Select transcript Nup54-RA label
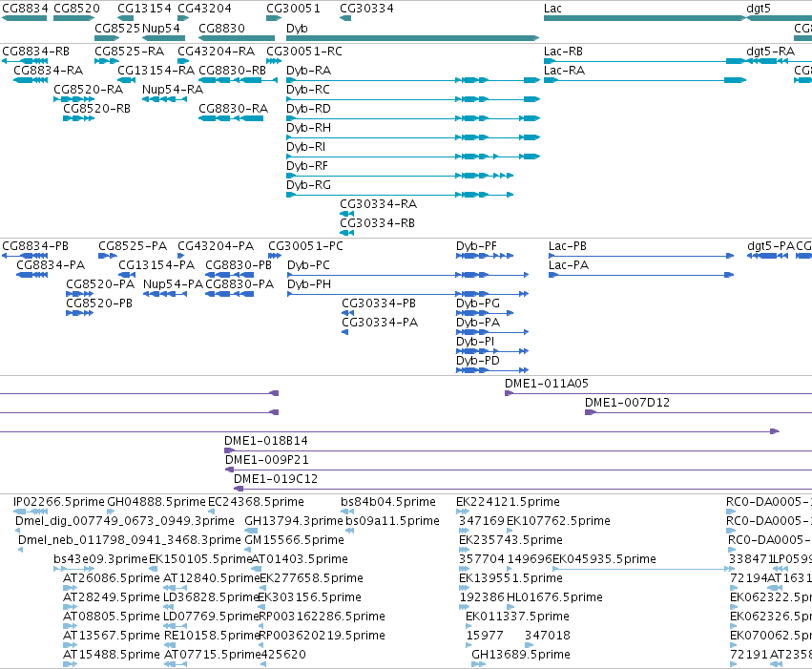The width and height of the screenshot is (812, 669). click(x=173, y=90)
